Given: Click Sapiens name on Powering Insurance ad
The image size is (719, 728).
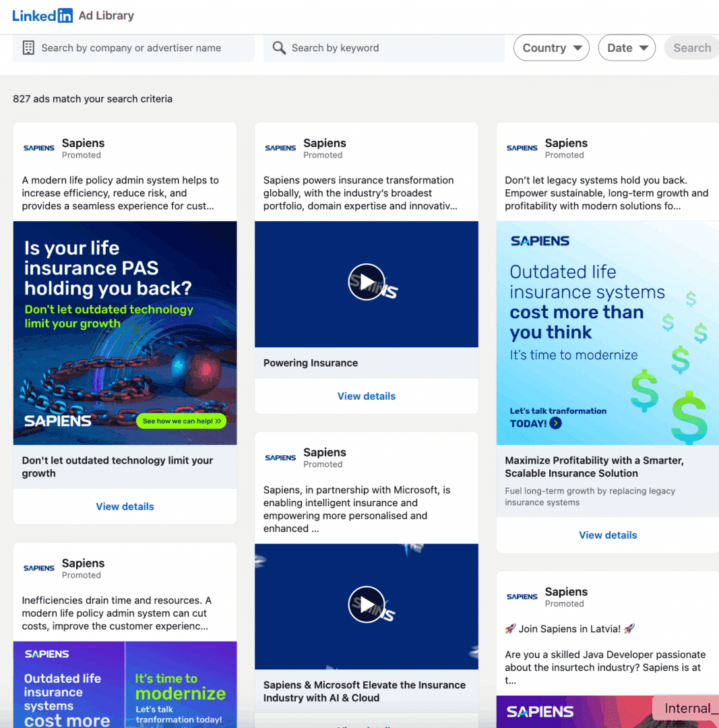Looking at the screenshot, I should pyautogui.click(x=324, y=143).
